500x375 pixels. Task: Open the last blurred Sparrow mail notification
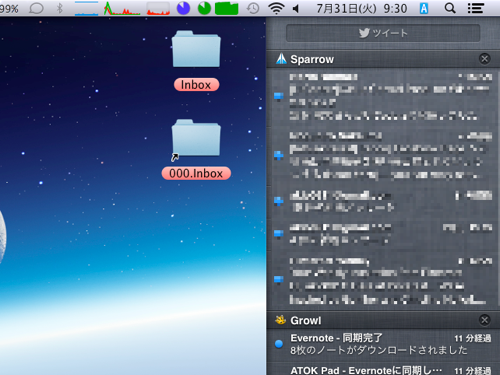tap(383, 281)
